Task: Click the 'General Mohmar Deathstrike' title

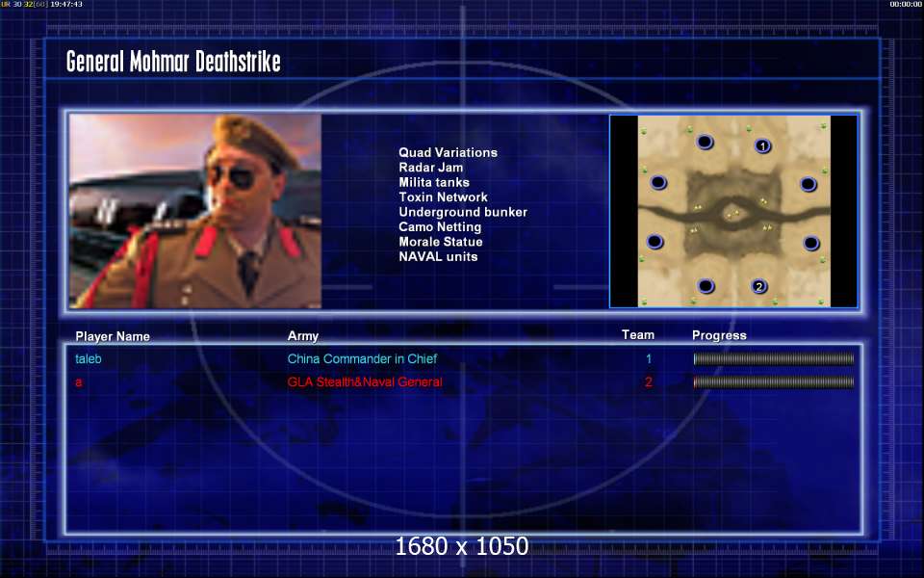Action: [x=173, y=62]
